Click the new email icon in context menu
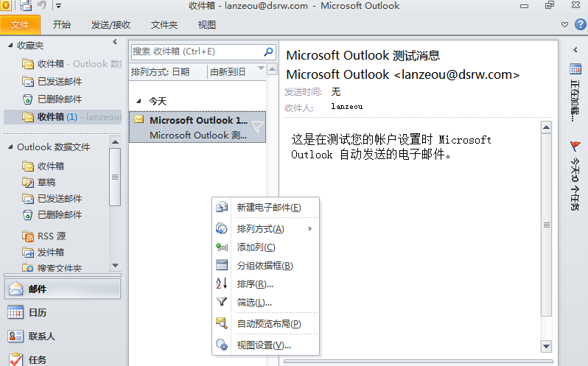The image size is (588, 366). click(x=222, y=207)
